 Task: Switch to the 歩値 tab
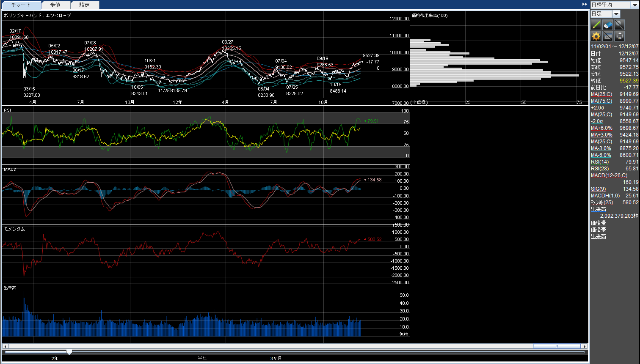tap(55, 5)
